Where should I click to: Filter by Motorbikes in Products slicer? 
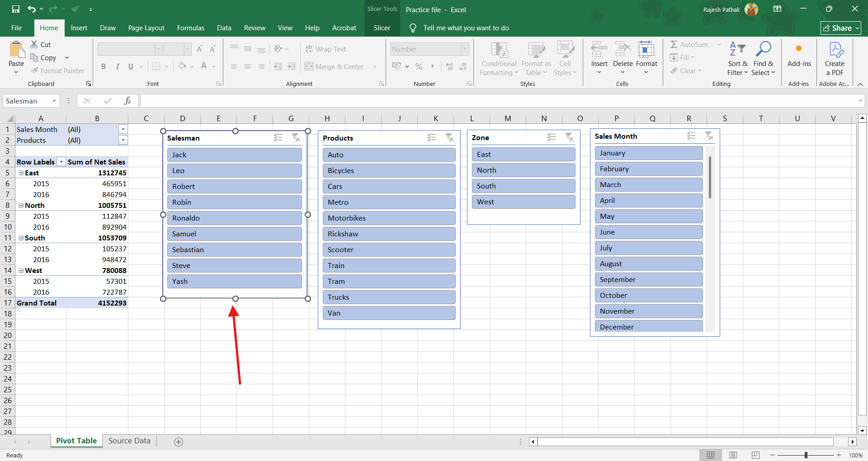[389, 218]
